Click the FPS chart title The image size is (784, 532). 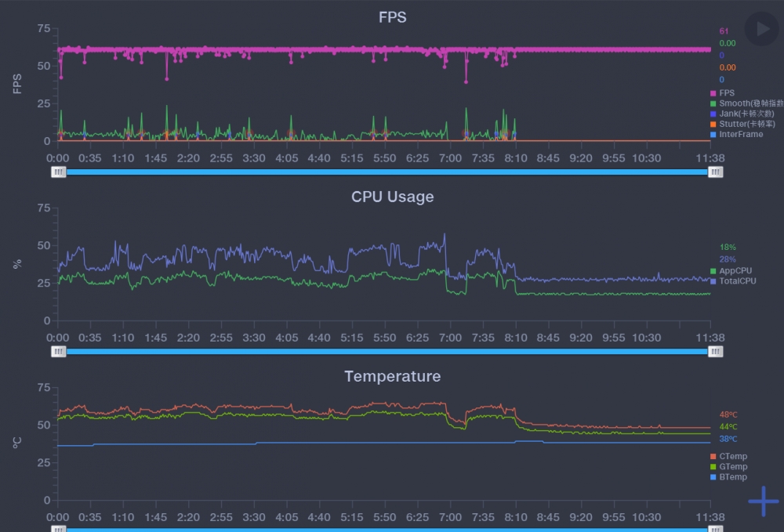[393, 17]
